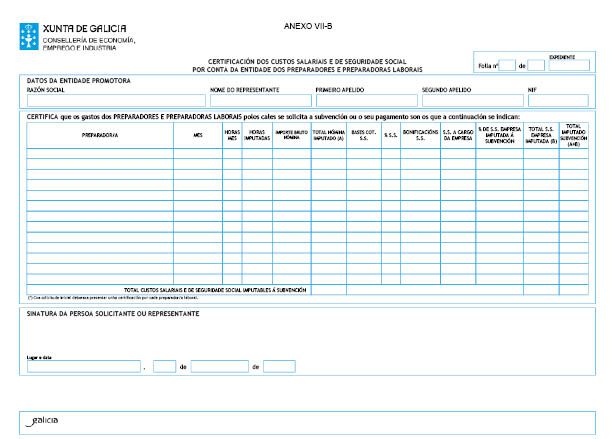Select the Folla nº page number box
The image size is (615, 439).
(x=506, y=66)
